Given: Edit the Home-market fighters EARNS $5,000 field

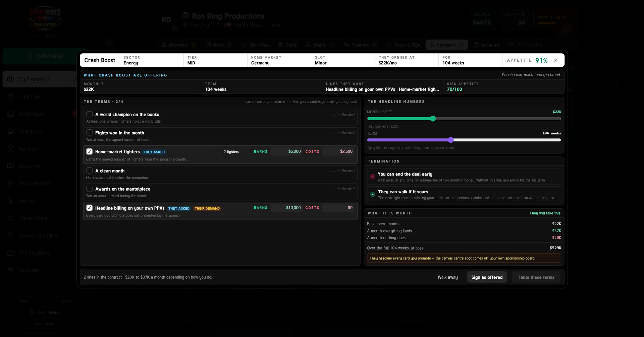Looking at the screenshot, I should click(x=286, y=151).
